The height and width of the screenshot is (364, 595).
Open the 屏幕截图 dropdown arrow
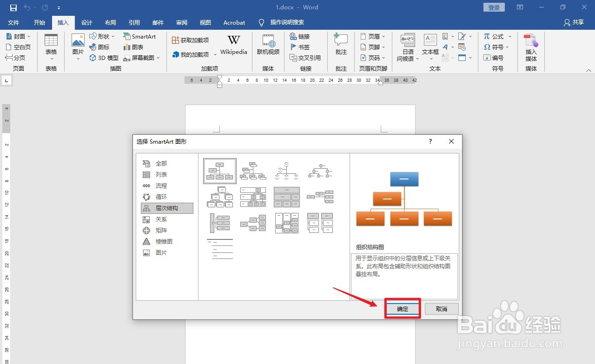point(158,58)
